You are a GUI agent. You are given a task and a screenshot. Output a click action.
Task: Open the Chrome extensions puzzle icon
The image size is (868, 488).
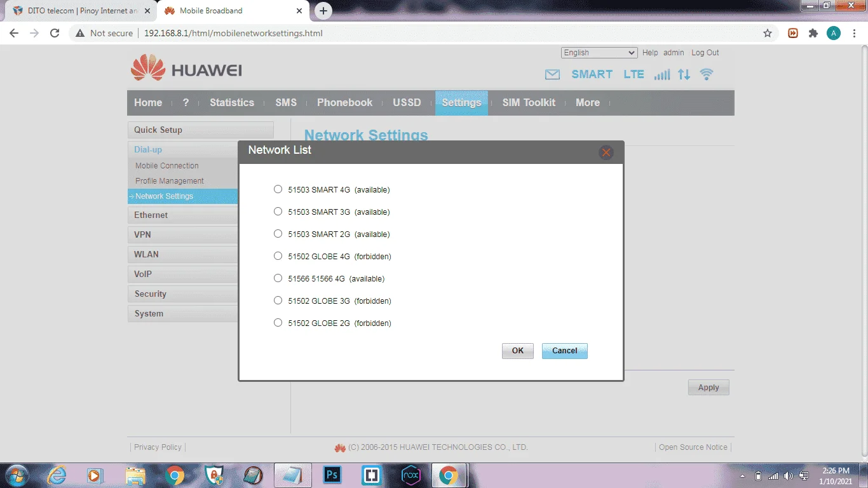[x=813, y=33]
